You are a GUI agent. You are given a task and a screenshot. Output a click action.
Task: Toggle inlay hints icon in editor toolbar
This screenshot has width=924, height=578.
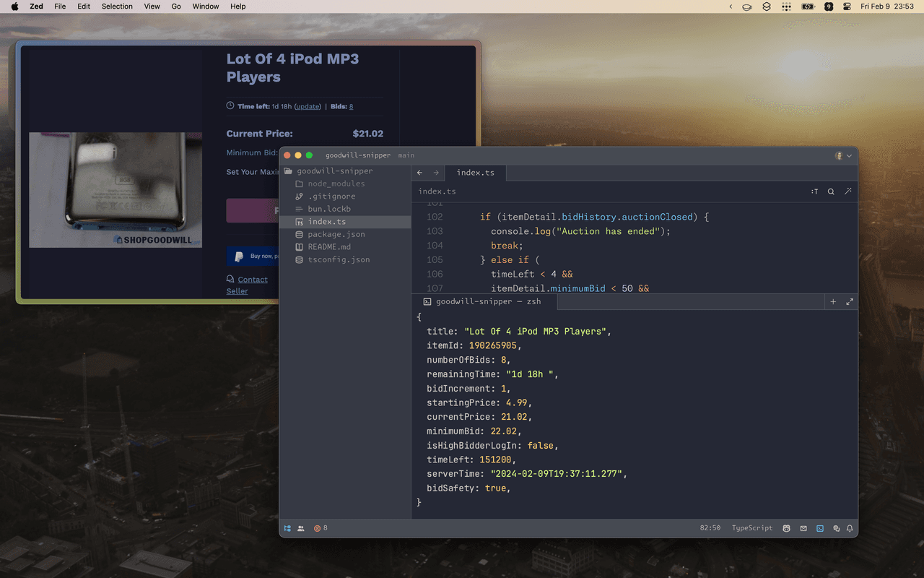pos(814,191)
